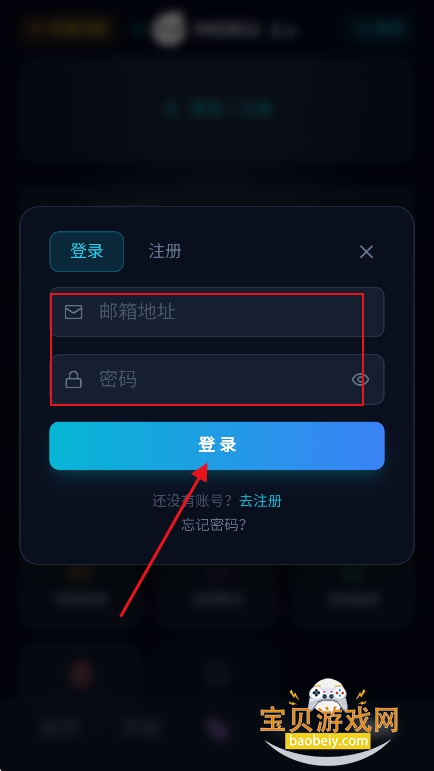
Task: Focus the 邮箱地址 input field
Action: [x=217, y=312]
